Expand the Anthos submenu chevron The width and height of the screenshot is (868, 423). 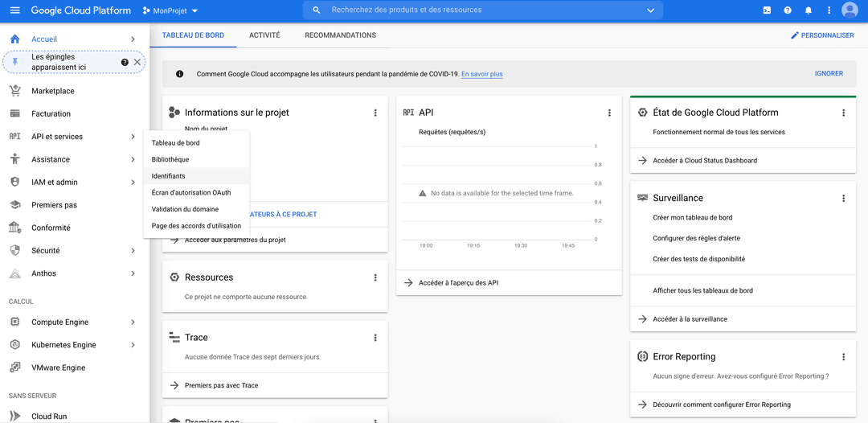coord(133,273)
